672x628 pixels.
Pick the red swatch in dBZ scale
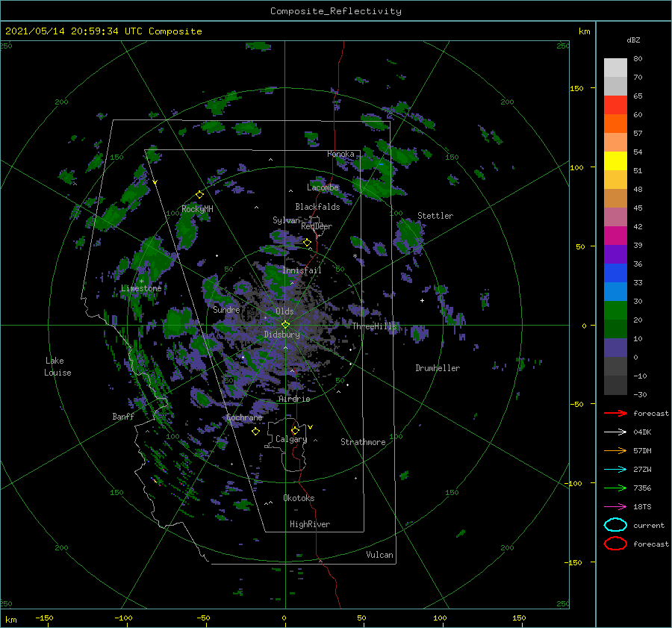tap(615, 105)
